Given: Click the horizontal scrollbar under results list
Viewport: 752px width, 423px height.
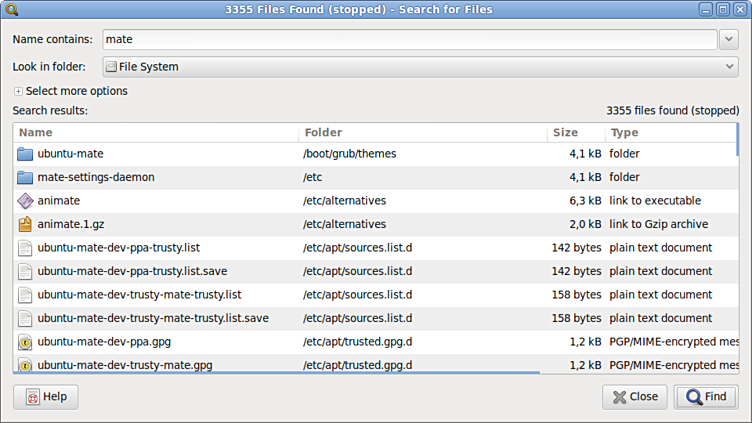Looking at the screenshot, I should [300, 374].
